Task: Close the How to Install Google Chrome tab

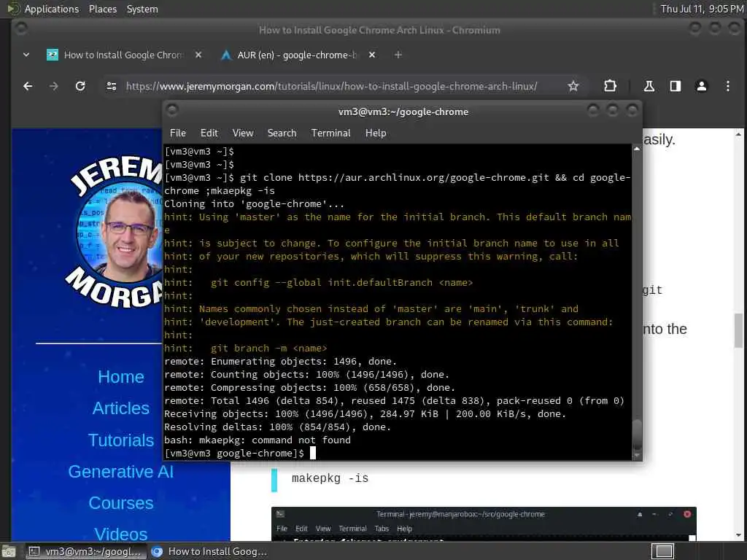Action: 198,55
